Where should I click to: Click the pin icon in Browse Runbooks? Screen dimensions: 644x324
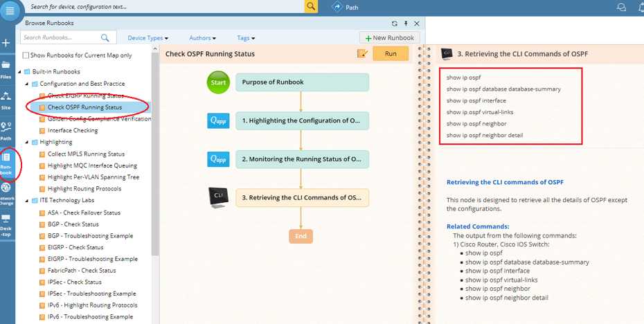tap(406, 24)
